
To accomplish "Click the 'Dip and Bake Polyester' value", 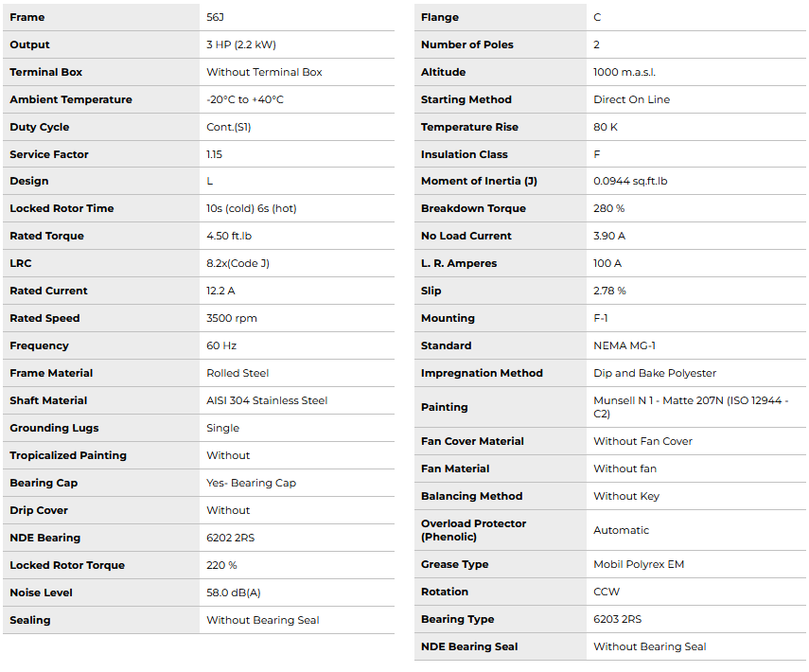I will [x=655, y=373].
